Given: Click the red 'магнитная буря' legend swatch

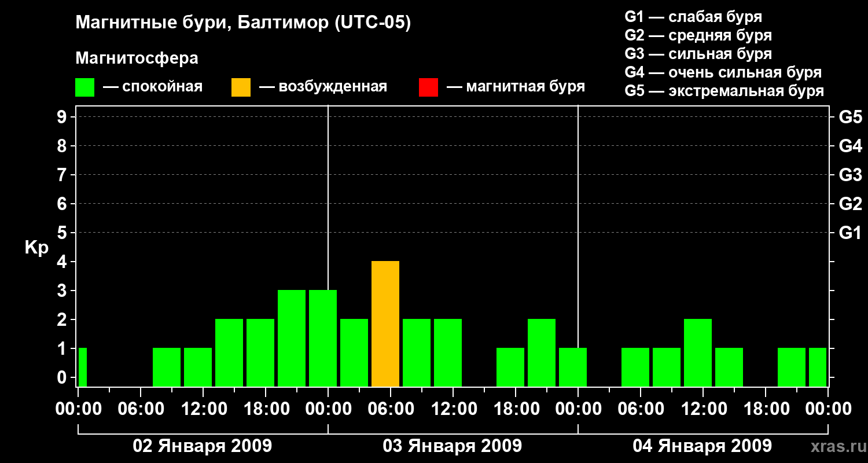Looking at the screenshot, I should (x=428, y=87).
